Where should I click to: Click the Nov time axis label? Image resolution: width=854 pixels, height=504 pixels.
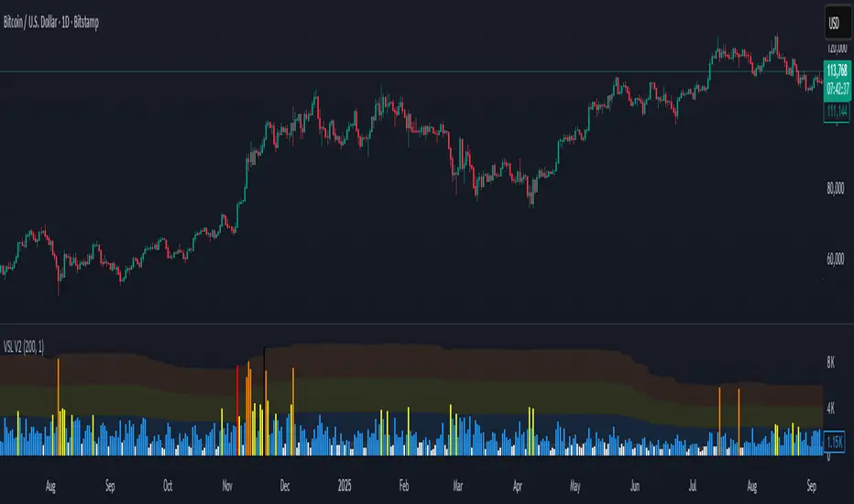[x=227, y=486]
